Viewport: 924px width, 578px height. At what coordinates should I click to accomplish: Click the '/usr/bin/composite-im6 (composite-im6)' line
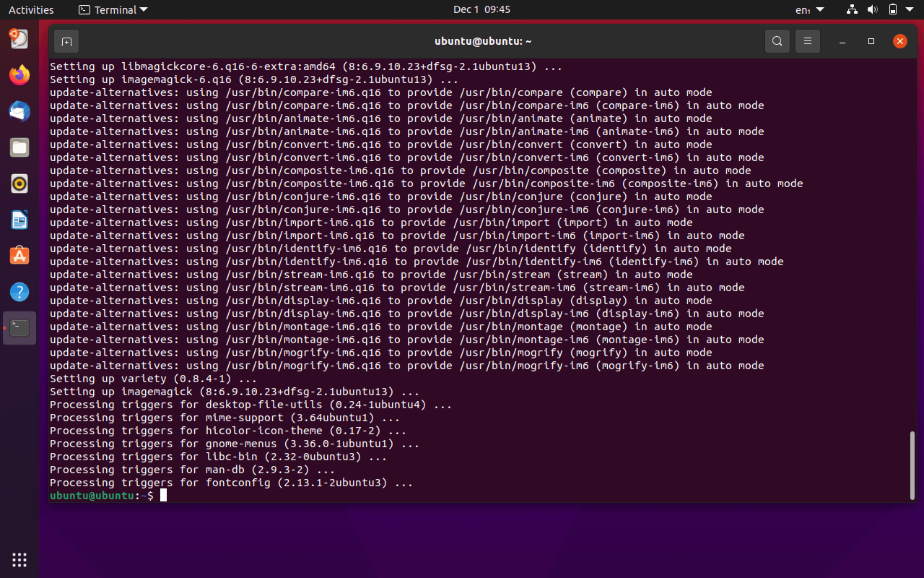[427, 184]
